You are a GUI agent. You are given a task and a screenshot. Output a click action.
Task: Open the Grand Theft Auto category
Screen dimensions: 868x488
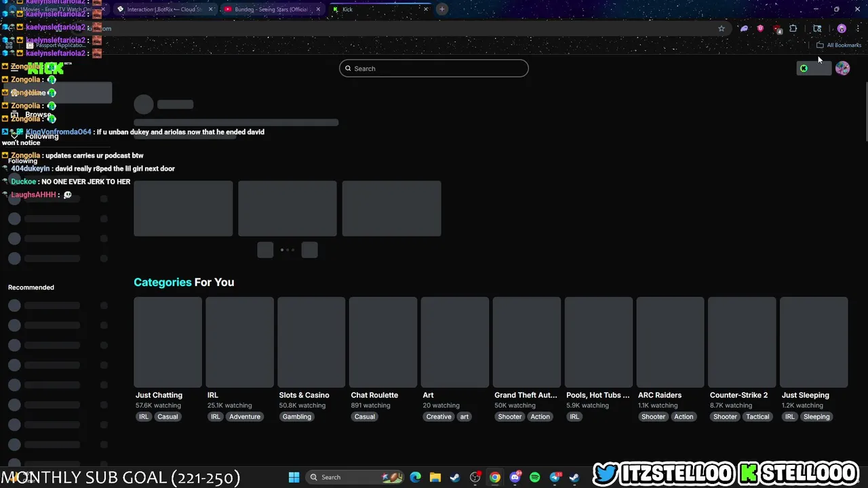coord(526,359)
